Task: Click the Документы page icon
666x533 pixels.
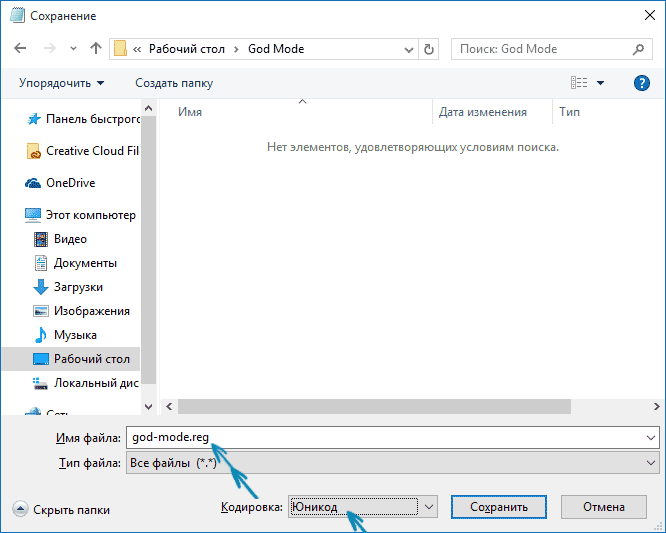Action: click(x=40, y=263)
